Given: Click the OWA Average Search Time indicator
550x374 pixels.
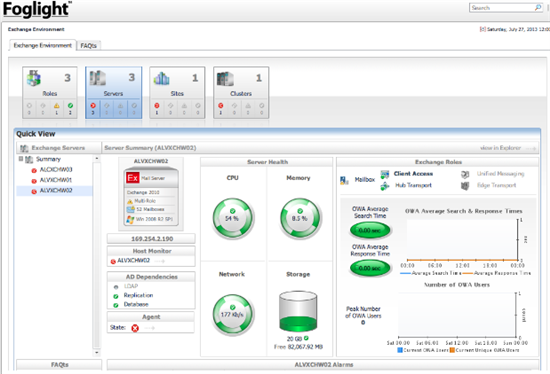Looking at the screenshot, I should (x=370, y=231).
